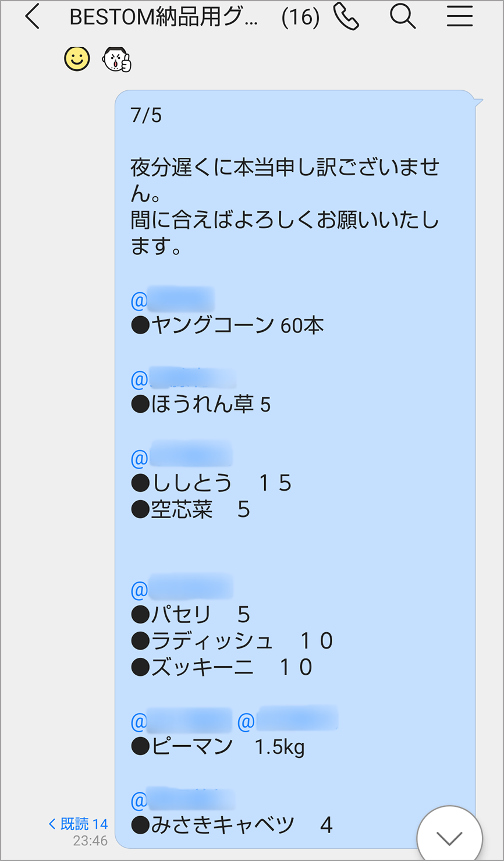This screenshot has width=504, height=861.
Task: Tap the ズッキーニ 10 line in the message
Action: tap(222, 667)
